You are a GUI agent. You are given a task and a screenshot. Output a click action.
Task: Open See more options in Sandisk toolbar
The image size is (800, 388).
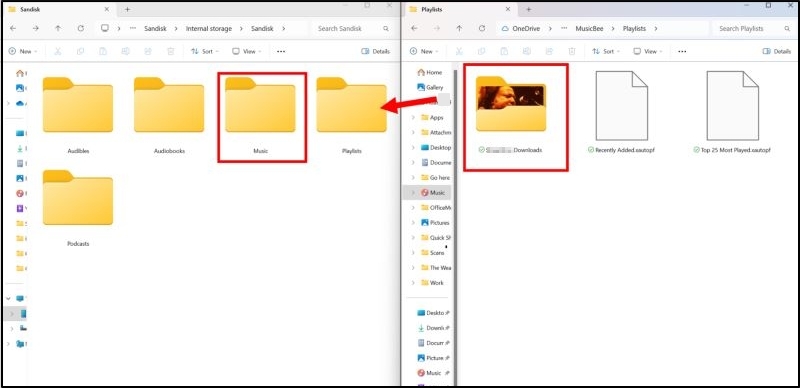281,52
